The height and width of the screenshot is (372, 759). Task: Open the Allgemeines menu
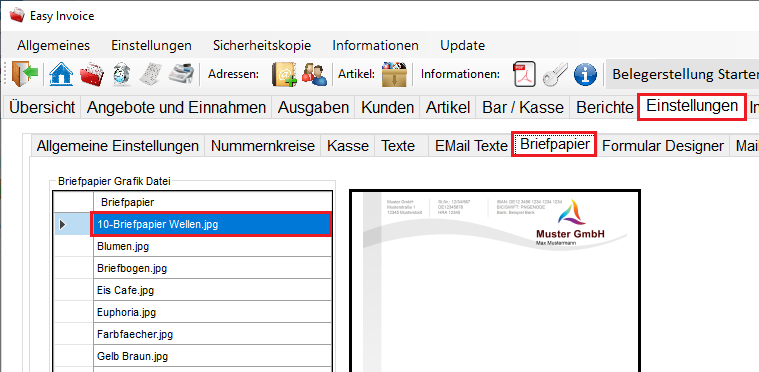54,45
